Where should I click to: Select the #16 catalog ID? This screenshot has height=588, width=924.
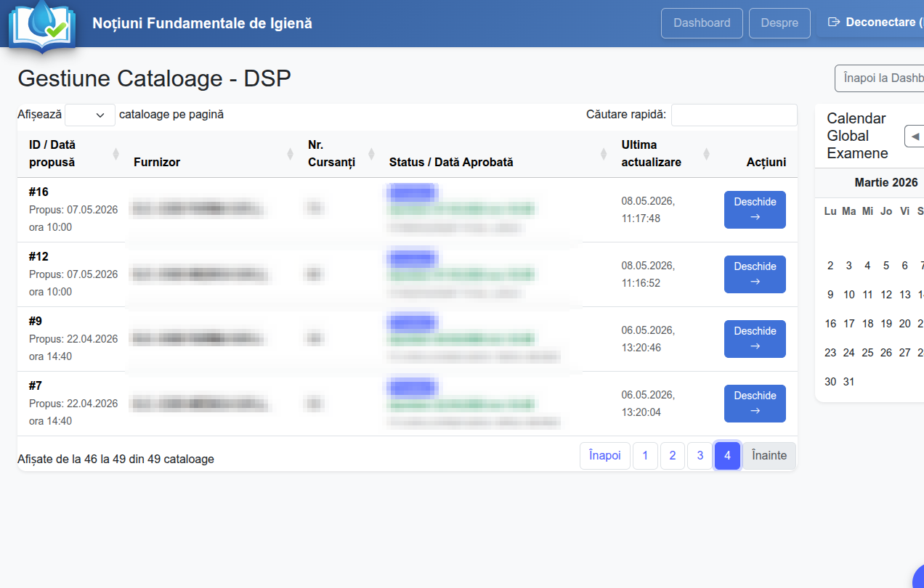(x=38, y=192)
